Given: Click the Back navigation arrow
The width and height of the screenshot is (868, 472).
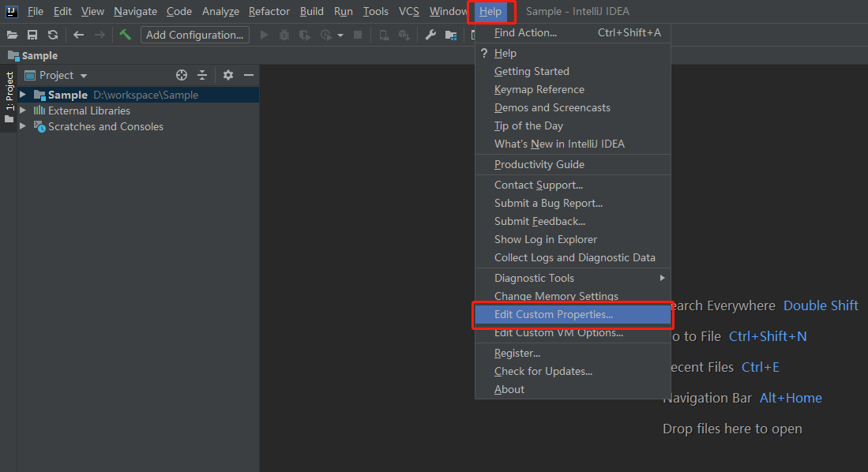Looking at the screenshot, I should click(79, 36).
